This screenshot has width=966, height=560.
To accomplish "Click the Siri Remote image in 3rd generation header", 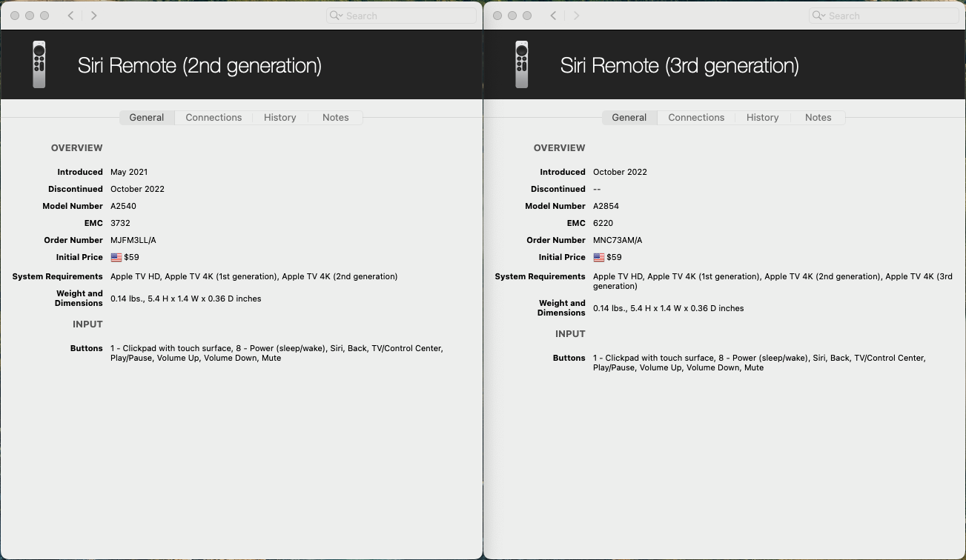I will (521, 64).
